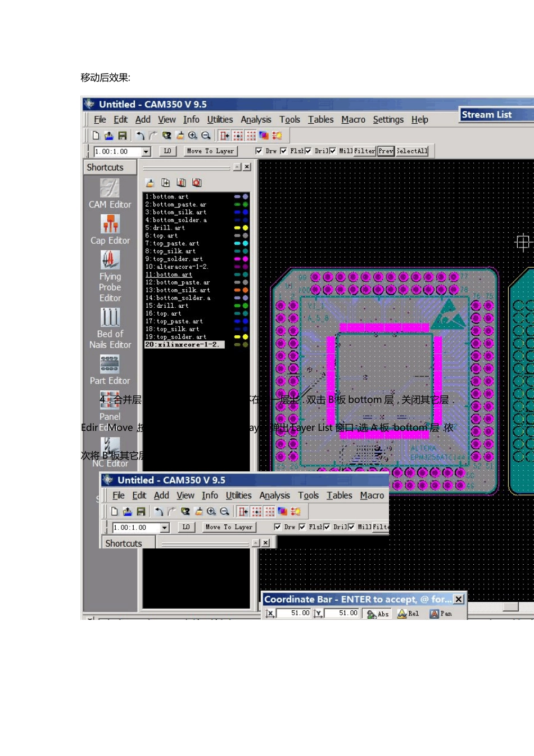
Task: Toggle Drw checkbox in lower CAM350 window
Action: [x=278, y=527]
